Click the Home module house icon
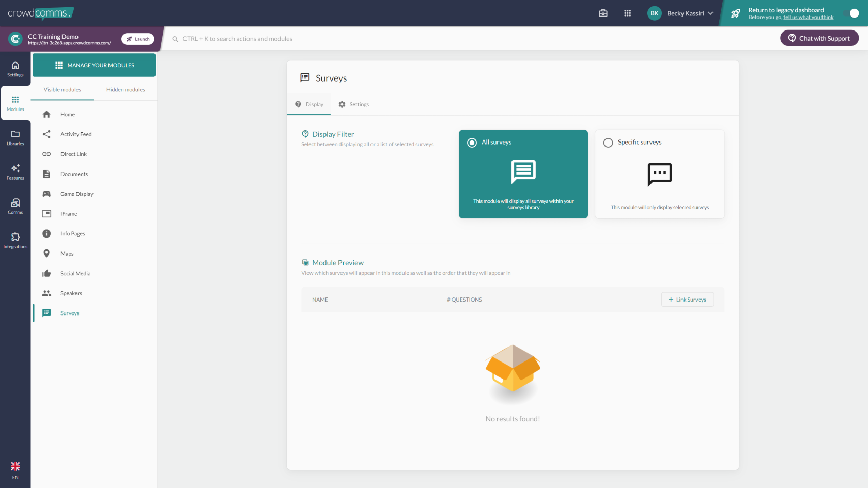The height and width of the screenshot is (488, 868). [47, 114]
